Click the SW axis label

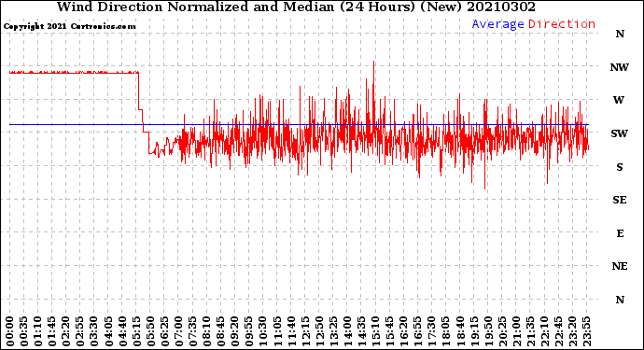coord(620,133)
